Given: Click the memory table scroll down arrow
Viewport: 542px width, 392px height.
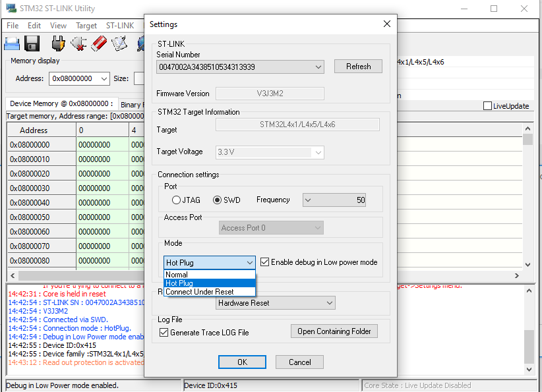Looking at the screenshot, I should tap(527, 265).
